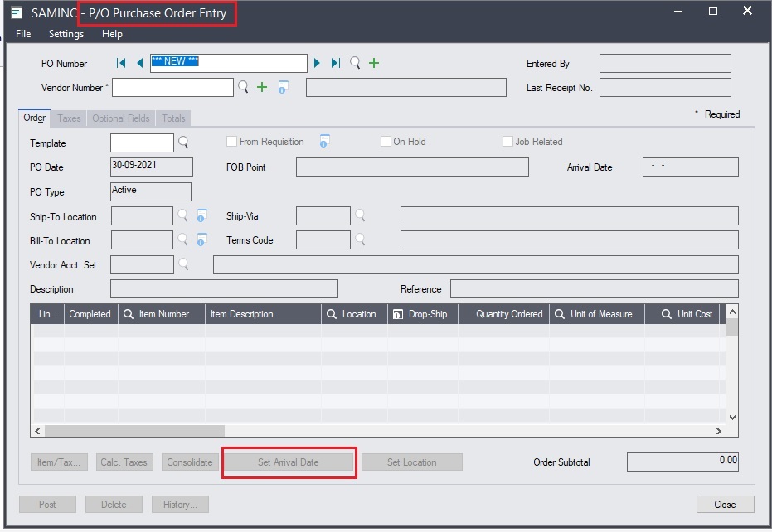Click Item Number column finder icon

point(129,314)
